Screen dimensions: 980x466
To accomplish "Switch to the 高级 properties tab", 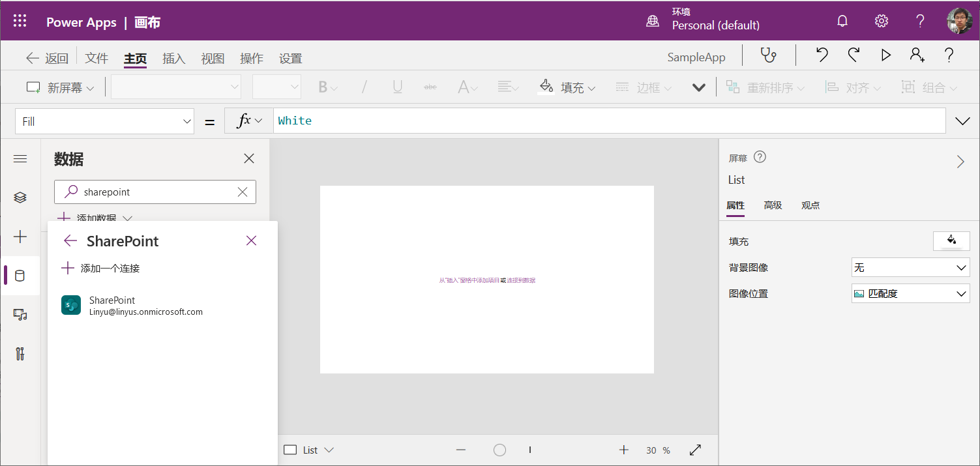I will [773, 205].
